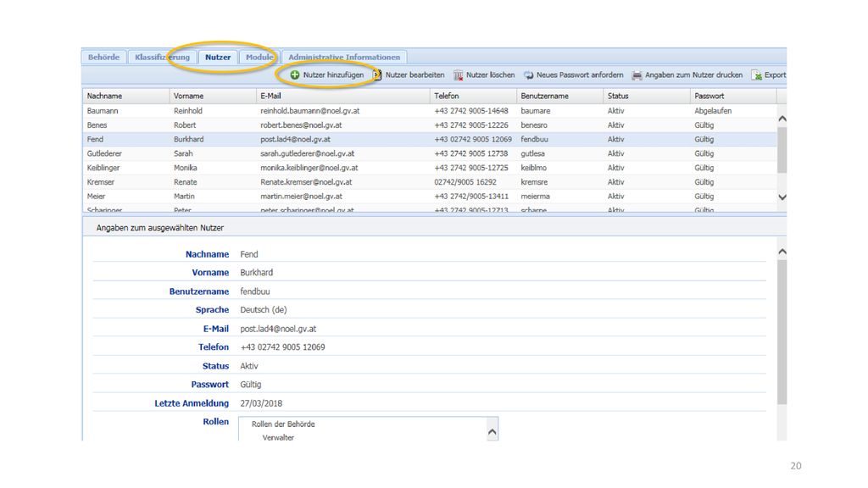Image resolution: width=868 pixels, height=488 pixels.
Task: Sort by the Passwort column header
Action: [733, 96]
